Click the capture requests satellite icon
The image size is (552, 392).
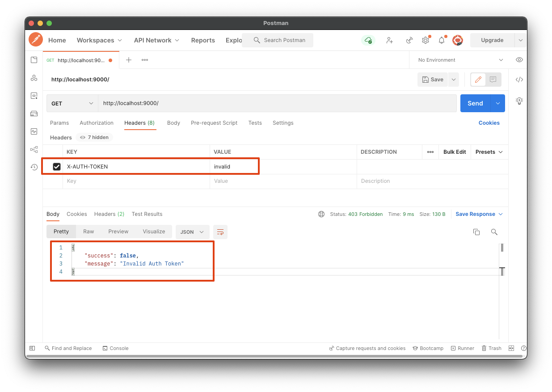[409, 40]
